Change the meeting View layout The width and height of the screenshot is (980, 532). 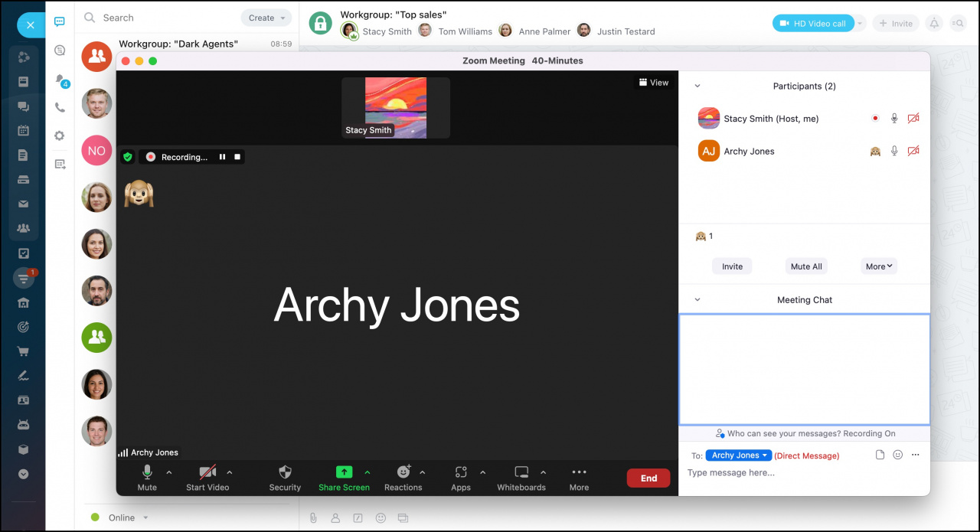(x=654, y=83)
